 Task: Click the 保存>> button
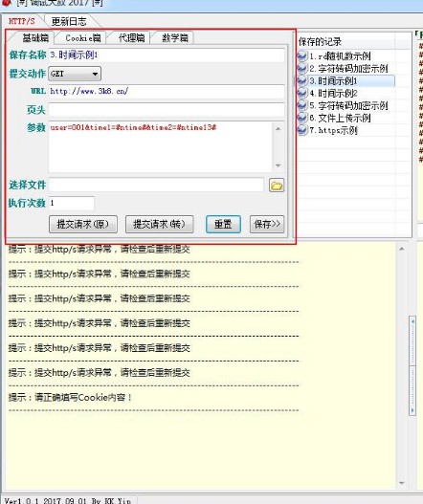coord(267,224)
